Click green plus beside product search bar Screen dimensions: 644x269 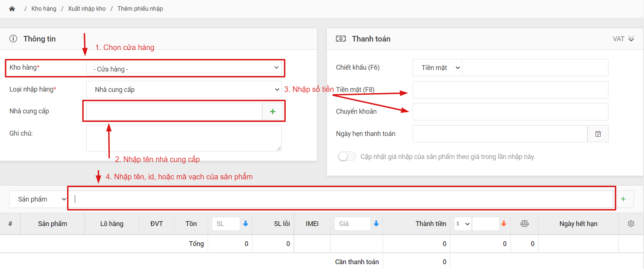(623, 199)
